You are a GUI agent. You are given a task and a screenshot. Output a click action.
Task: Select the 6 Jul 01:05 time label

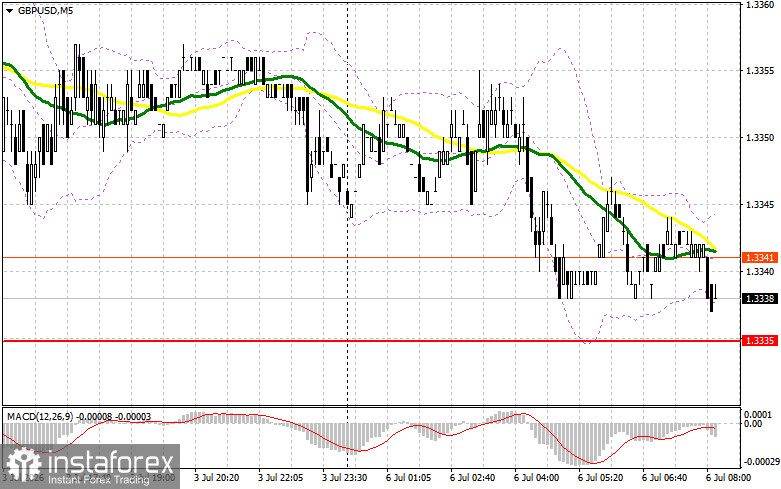(x=408, y=478)
